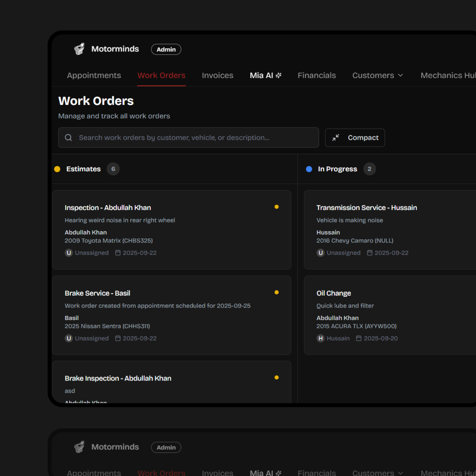The width and height of the screenshot is (476, 476).
Task: Open the Customers dropdown
Action: tap(377, 75)
